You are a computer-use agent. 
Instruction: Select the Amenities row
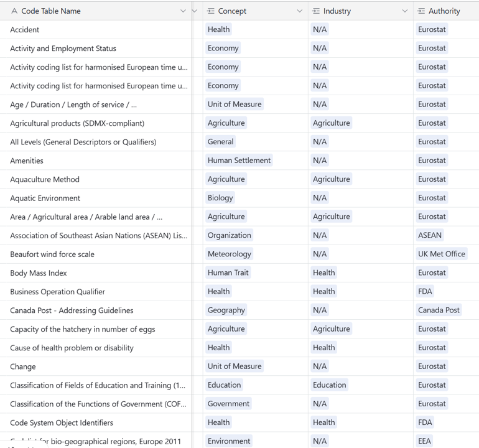click(x=27, y=161)
